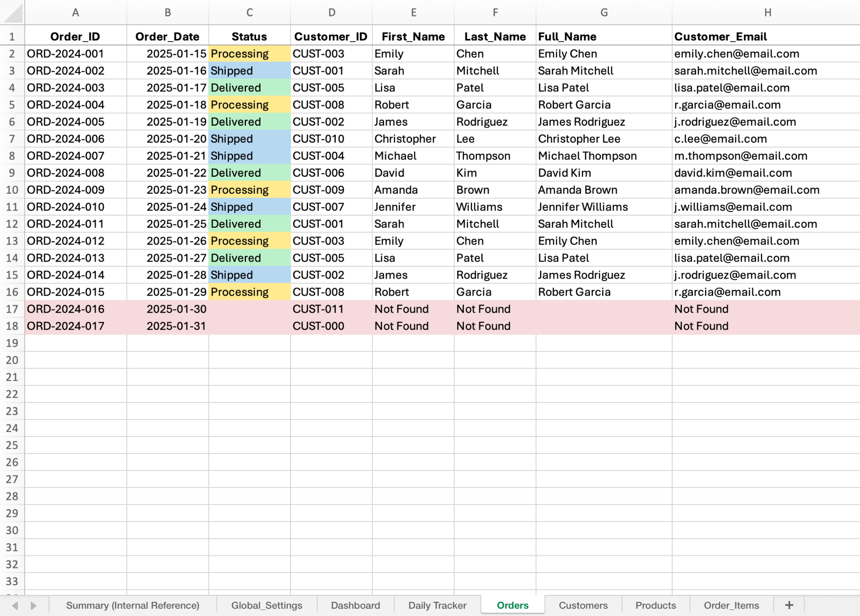Switch to Daily Tracker sheet tab
860x616 pixels.
[x=437, y=605]
